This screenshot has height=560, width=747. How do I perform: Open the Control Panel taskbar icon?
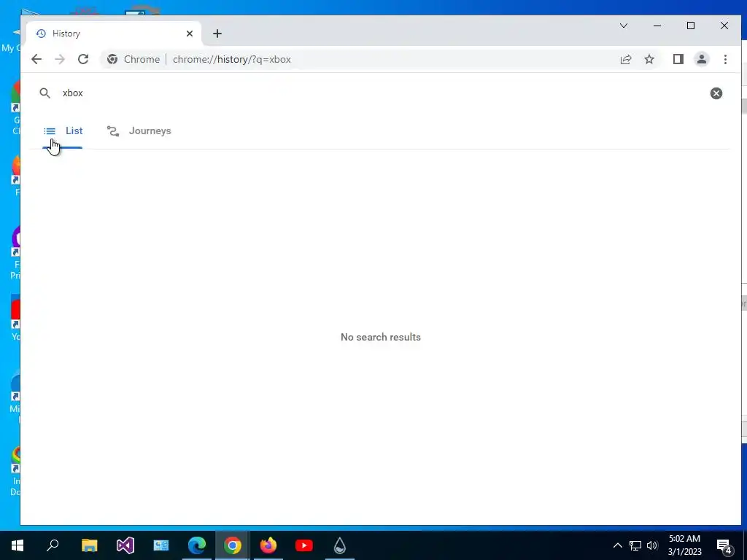pyautogui.click(x=161, y=545)
